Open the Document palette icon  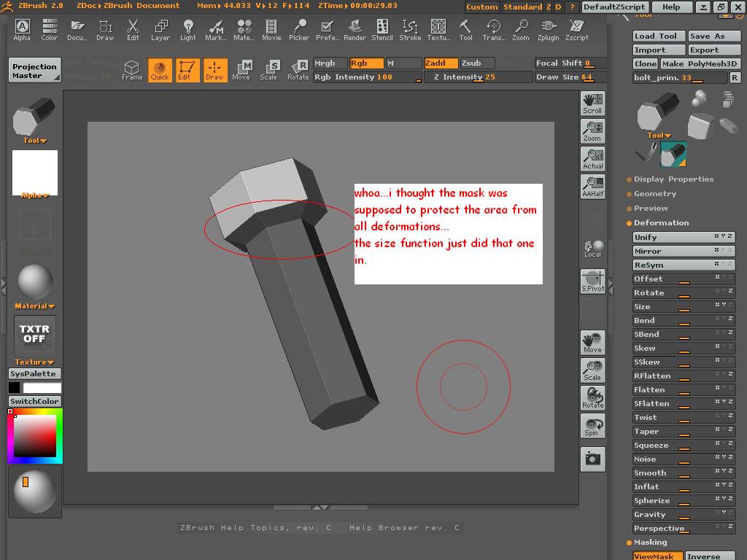77,30
